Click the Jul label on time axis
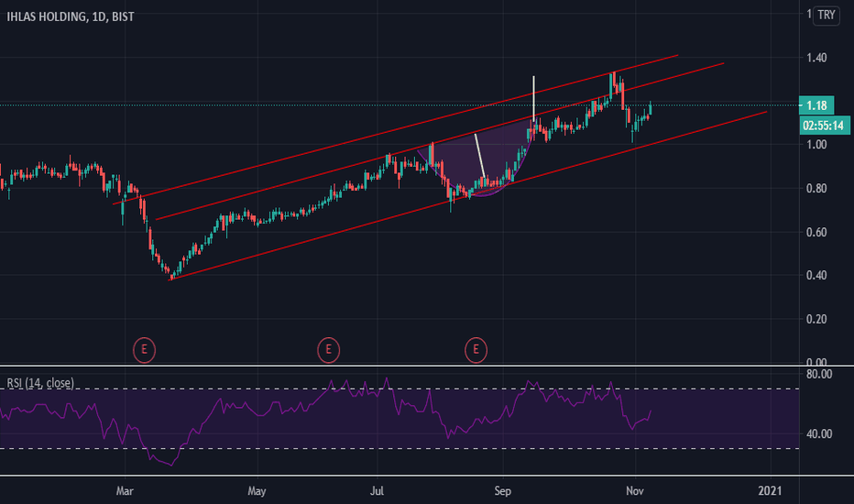This screenshot has height=504, width=854. [377, 491]
